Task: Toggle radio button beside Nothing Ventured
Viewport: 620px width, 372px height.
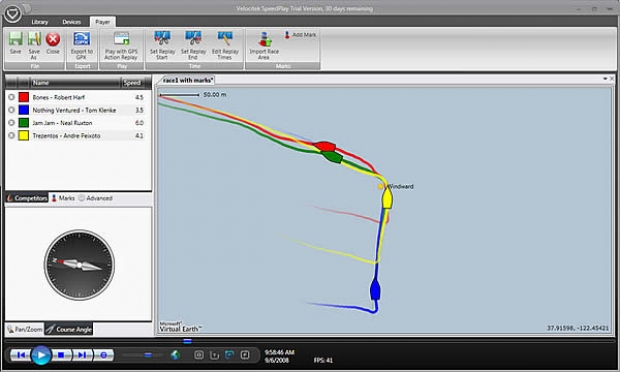Action: [x=11, y=110]
